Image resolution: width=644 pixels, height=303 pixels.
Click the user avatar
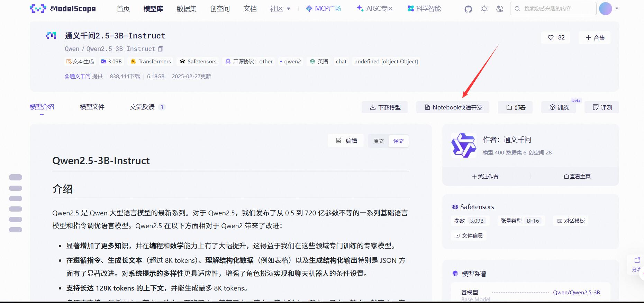pyautogui.click(x=605, y=9)
